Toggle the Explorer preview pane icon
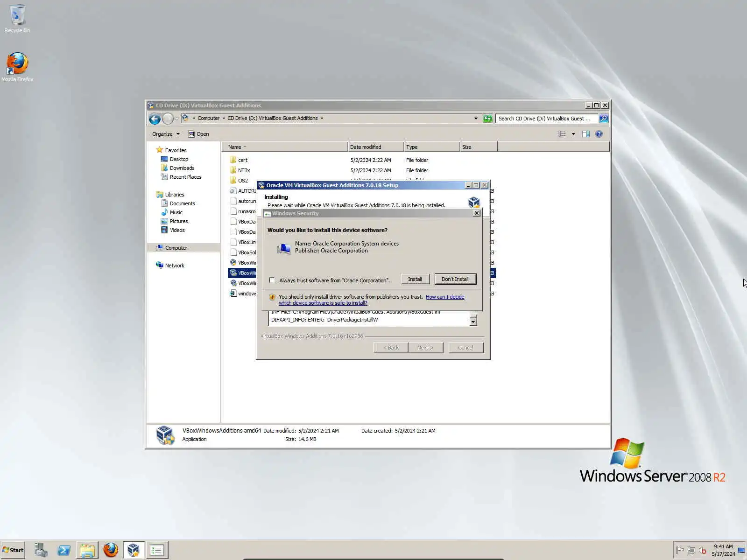The height and width of the screenshot is (560, 747). point(585,134)
